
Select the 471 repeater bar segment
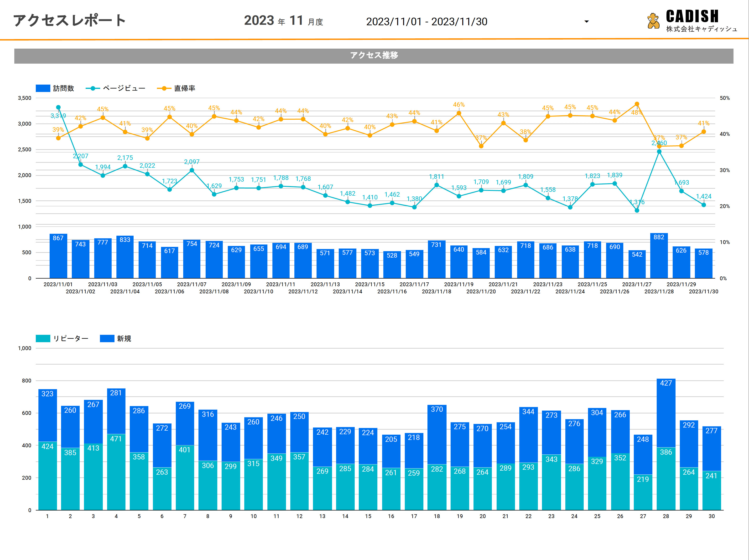(x=116, y=472)
